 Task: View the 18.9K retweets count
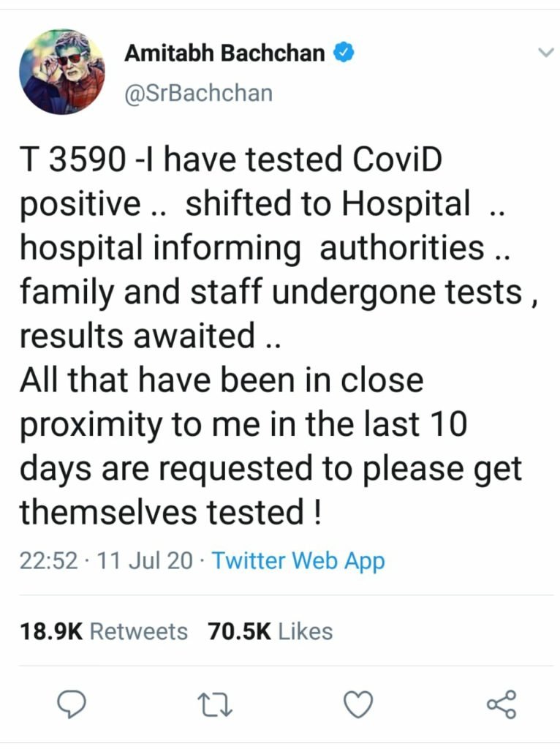[50, 631]
